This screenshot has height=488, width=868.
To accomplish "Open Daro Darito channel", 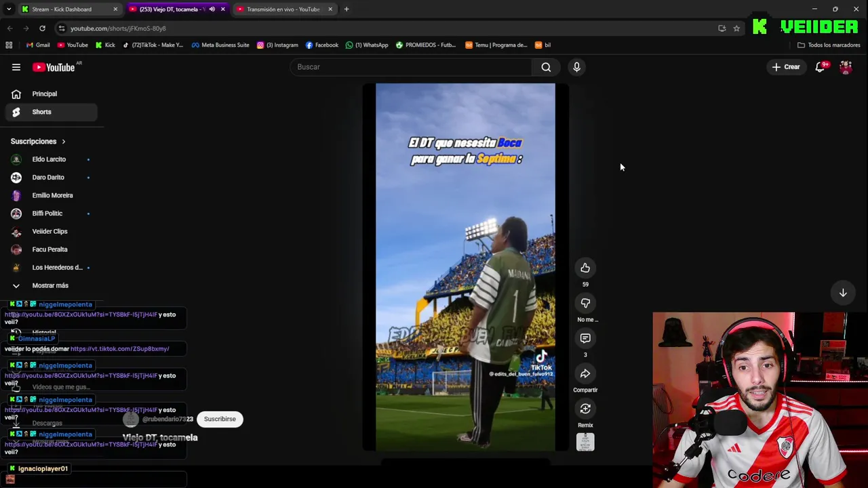I will pos(52,178).
